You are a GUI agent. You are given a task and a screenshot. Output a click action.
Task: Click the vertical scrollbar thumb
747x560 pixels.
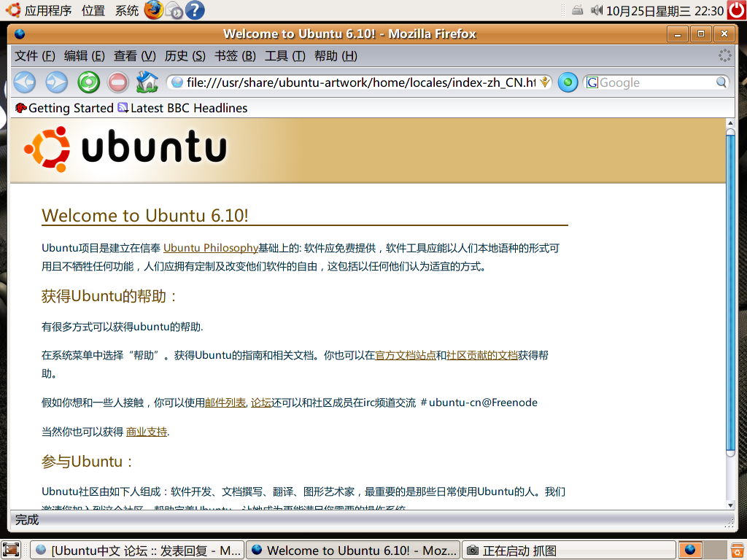pyautogui.click(x=730, y=293)
